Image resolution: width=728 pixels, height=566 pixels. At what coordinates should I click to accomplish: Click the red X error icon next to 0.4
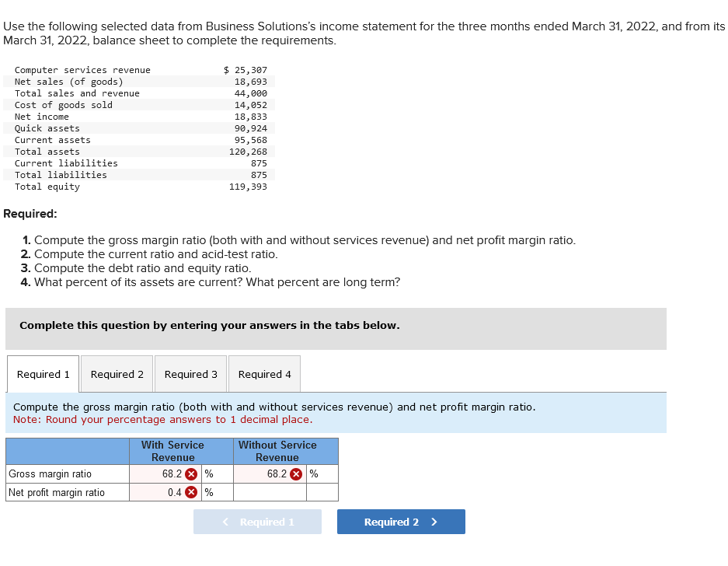tap(191, 491)
